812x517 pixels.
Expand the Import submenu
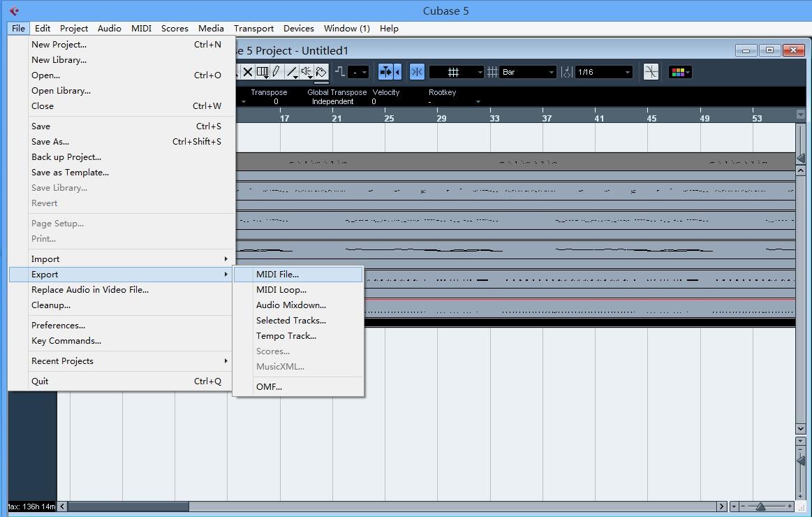pos(122,259)
